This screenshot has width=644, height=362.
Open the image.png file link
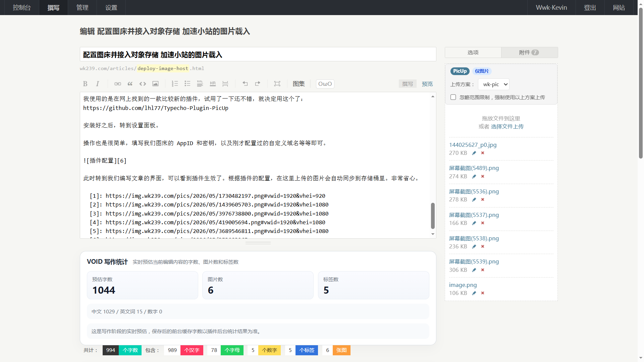coord(463,285)
